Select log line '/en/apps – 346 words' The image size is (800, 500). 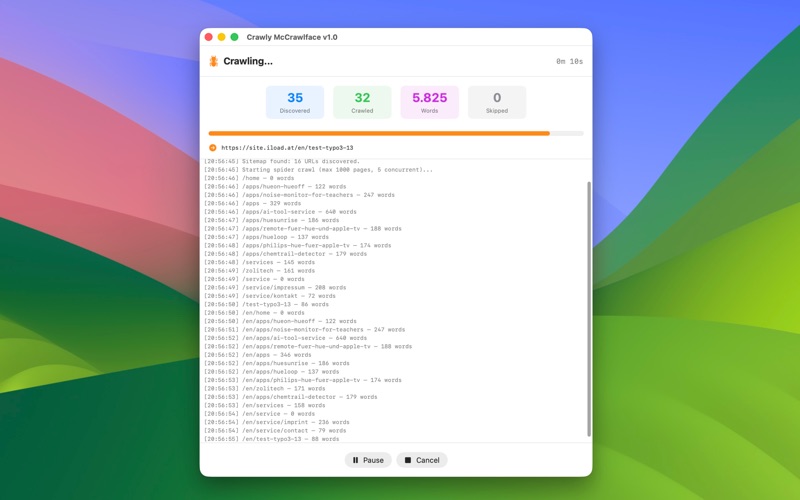[258, 355]
